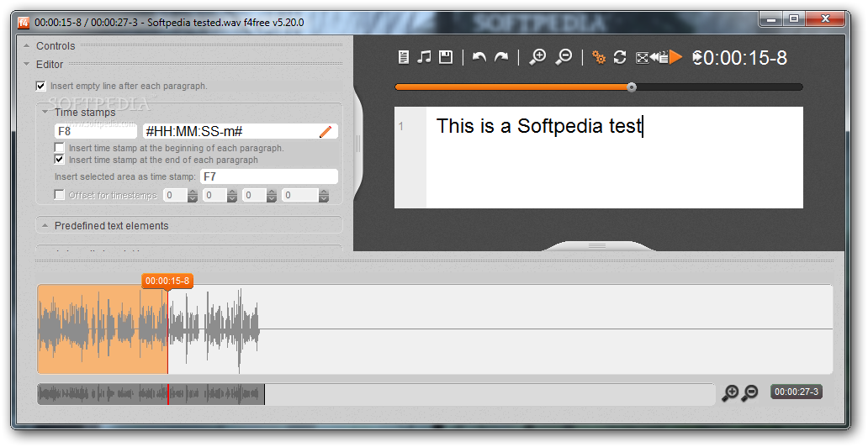Redo the last undone edit
Viewport: 868px width, 447px height.
click(501, 57)
